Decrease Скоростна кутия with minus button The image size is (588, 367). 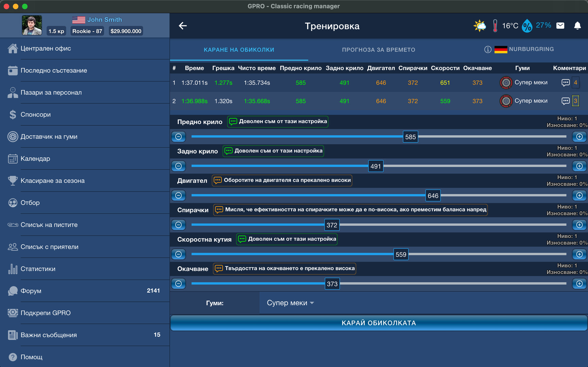pyautogui.click(x=178, y=254)
